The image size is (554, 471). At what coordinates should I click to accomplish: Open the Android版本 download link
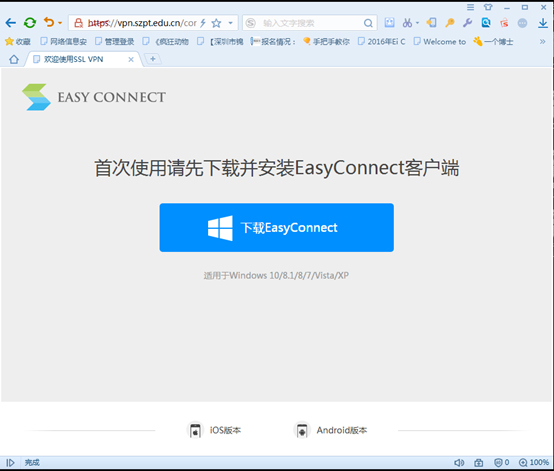[x=330, y=430]
